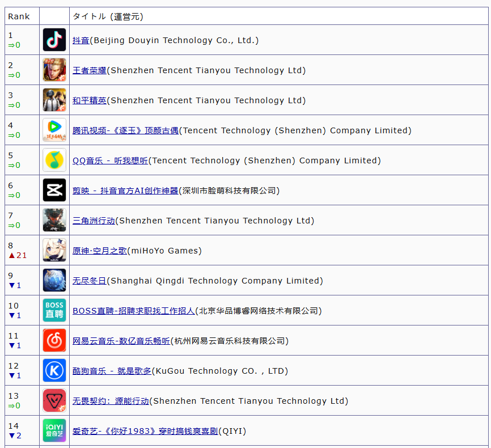Click the BOSS直聘 app icon
This screenshot has height=448, width=491.
[54, 310]
